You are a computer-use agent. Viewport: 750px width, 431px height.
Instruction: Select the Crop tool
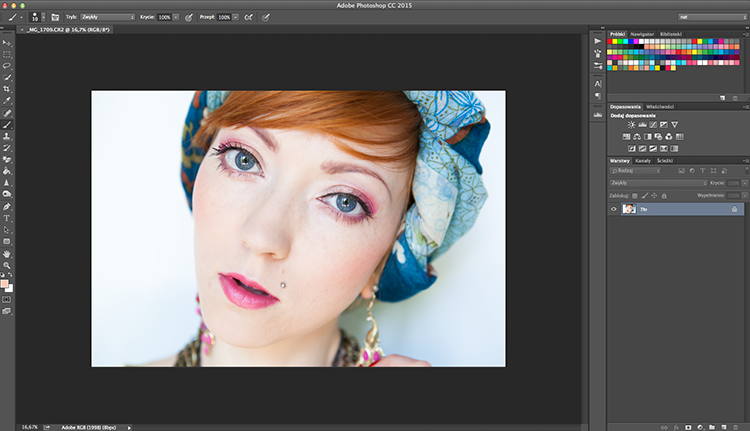pos(7,89)
